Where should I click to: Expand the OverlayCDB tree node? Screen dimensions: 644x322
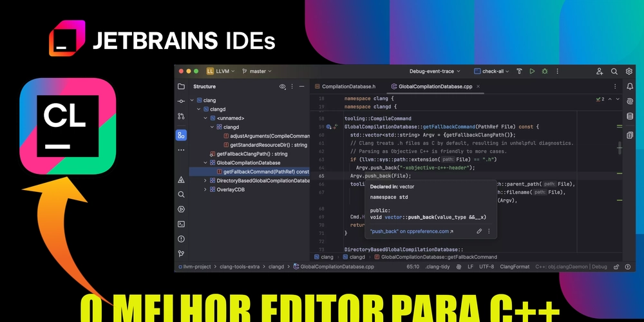coord(205,189)
